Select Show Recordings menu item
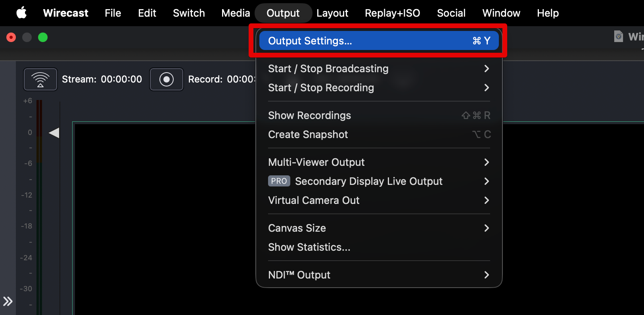This screenshot has width=644, height=315. coord(379,115)
